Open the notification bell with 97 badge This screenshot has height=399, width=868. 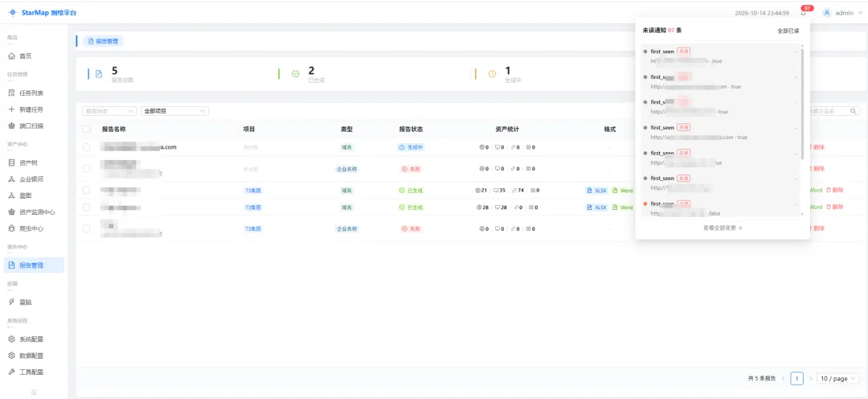pos(803,13)
